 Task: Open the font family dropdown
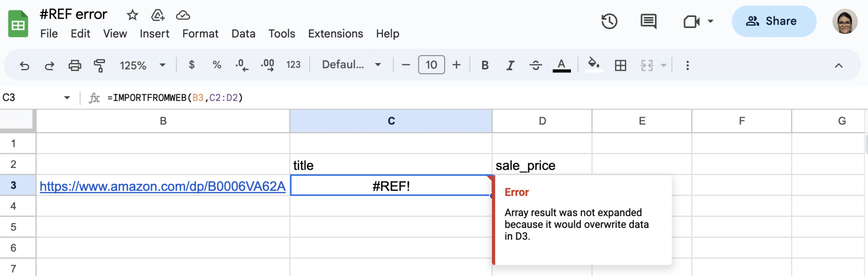(351, 65)
